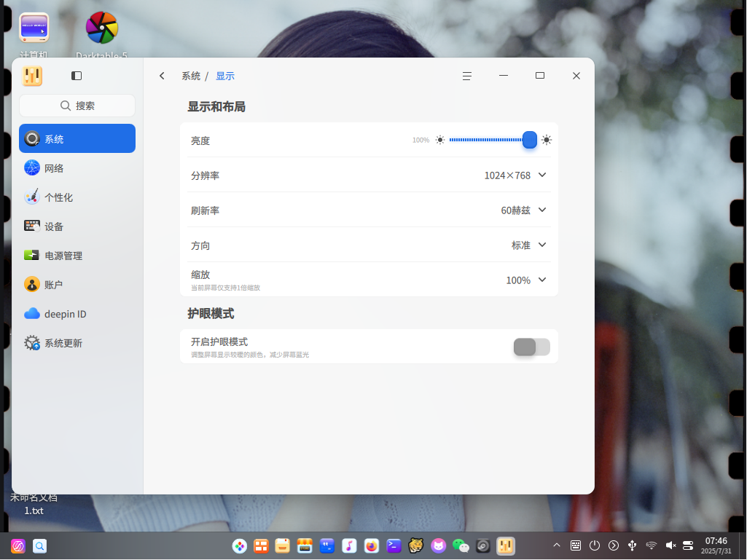Toggle the sidebar panel icon
This screenshot has width=747, height=560.
(x=77, y=76)
